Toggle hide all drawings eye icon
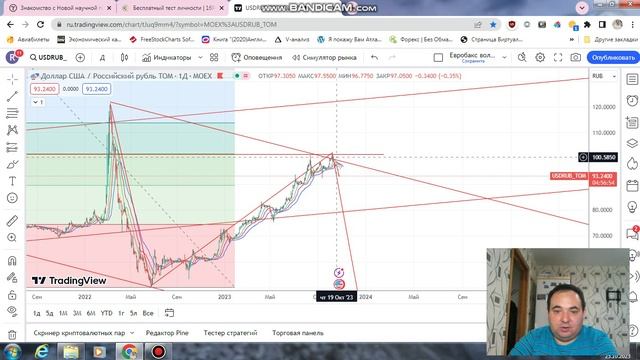This screenshot has width=640, height=360. (12, 311)
